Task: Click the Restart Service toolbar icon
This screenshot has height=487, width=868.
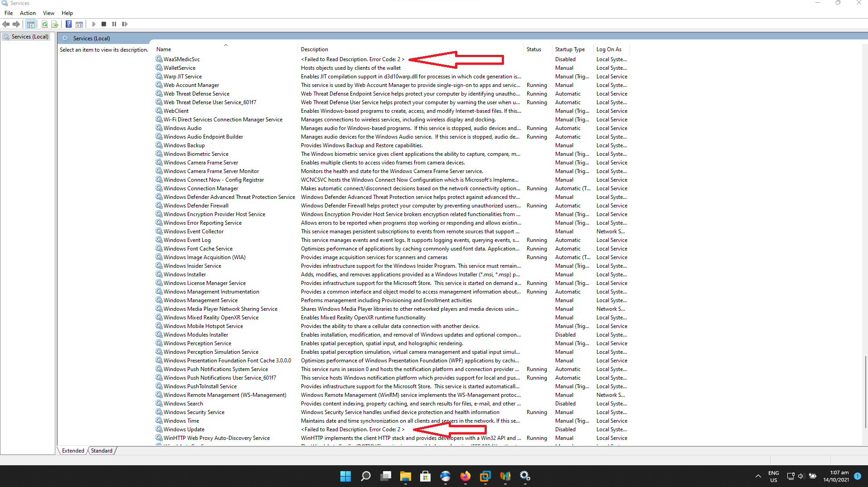Action: 125,24
